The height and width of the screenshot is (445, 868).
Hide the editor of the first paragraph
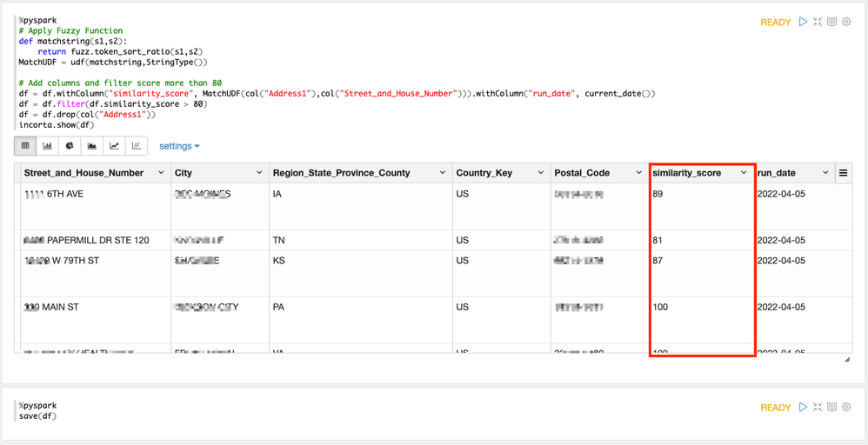(818, 22)
